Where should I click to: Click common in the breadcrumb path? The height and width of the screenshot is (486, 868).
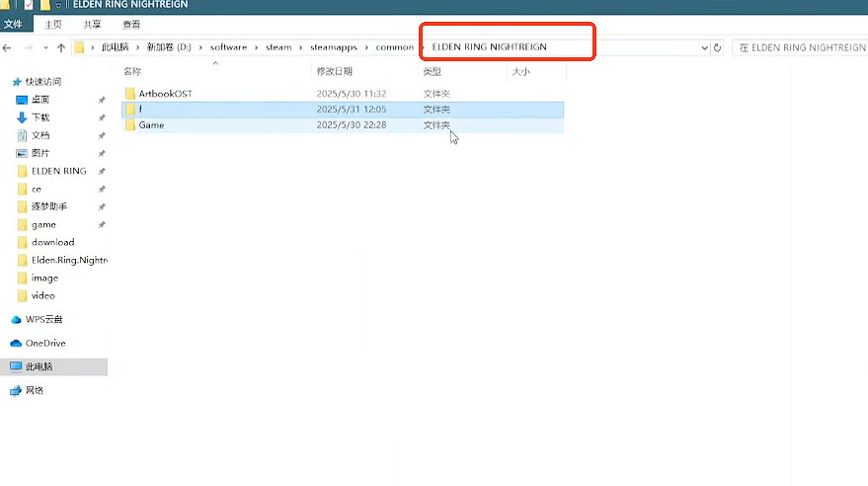point(394,47)
